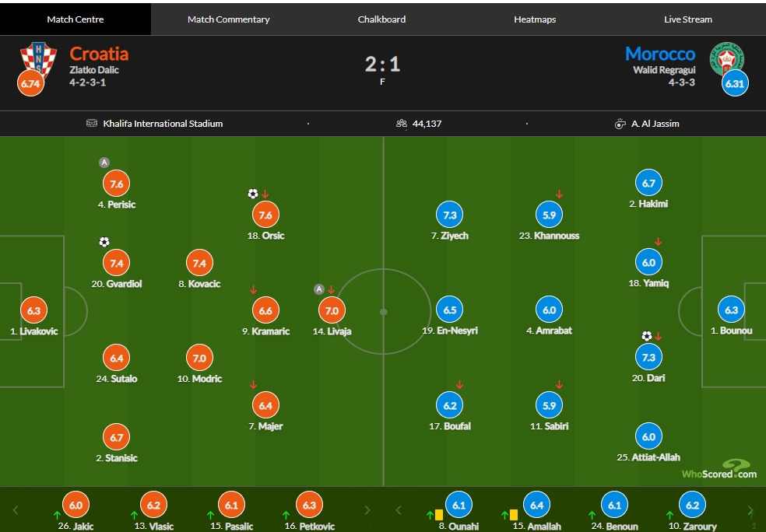The width and height of the screenshot is (766, 532).
Task: Click Orsic's goal ball icon
Action: point(252,194)
